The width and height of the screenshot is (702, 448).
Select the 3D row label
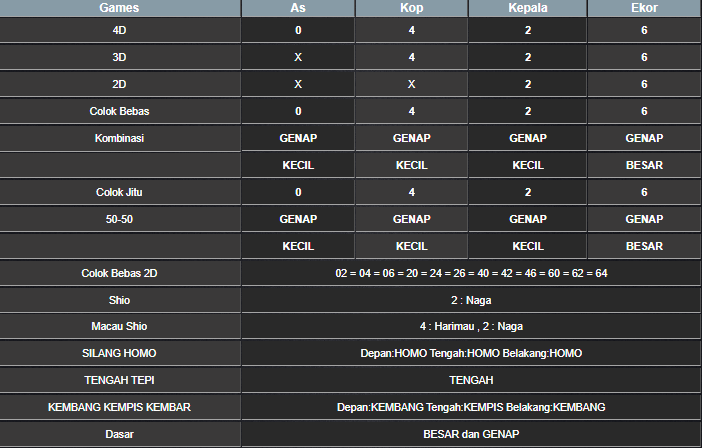coord(119,57)
